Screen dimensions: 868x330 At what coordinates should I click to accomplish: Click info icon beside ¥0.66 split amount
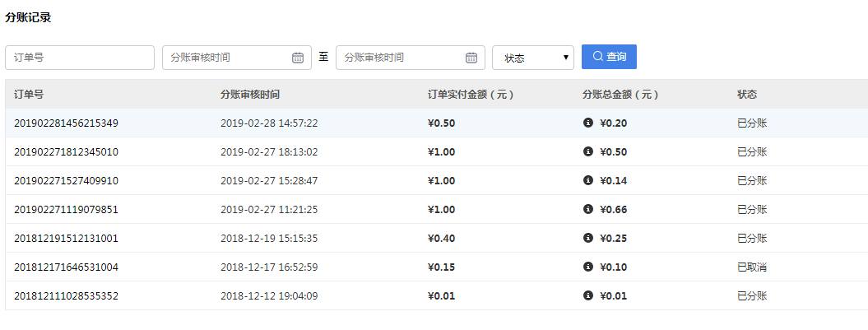pos(587,210)
